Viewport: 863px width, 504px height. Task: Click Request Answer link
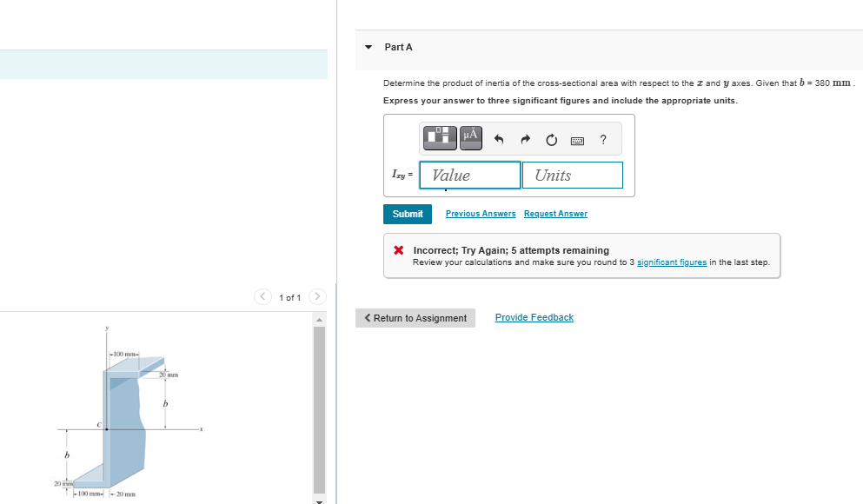[555, 214]
